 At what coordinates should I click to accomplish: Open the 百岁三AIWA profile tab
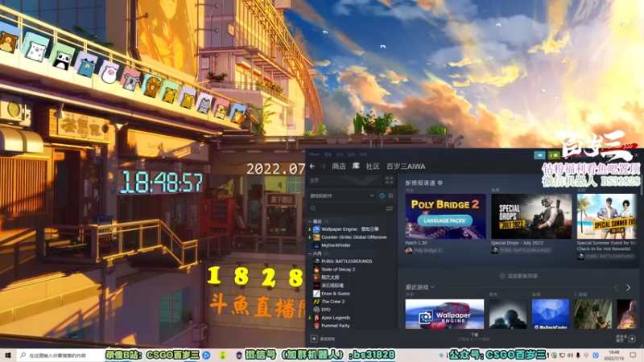click(x=406, y=167)
